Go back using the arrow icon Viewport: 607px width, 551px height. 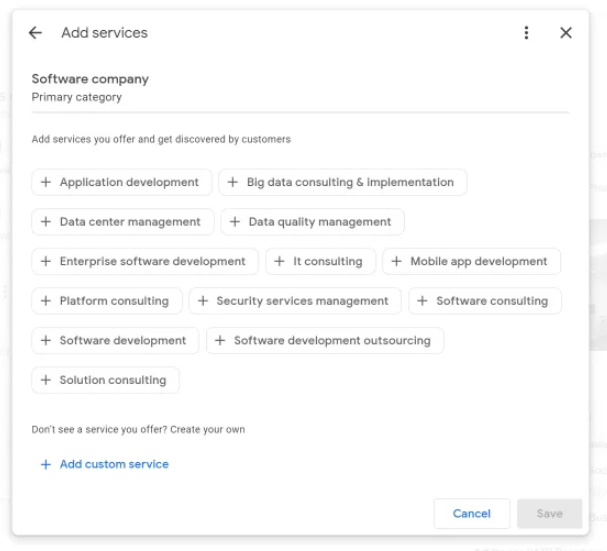(35, 33)
